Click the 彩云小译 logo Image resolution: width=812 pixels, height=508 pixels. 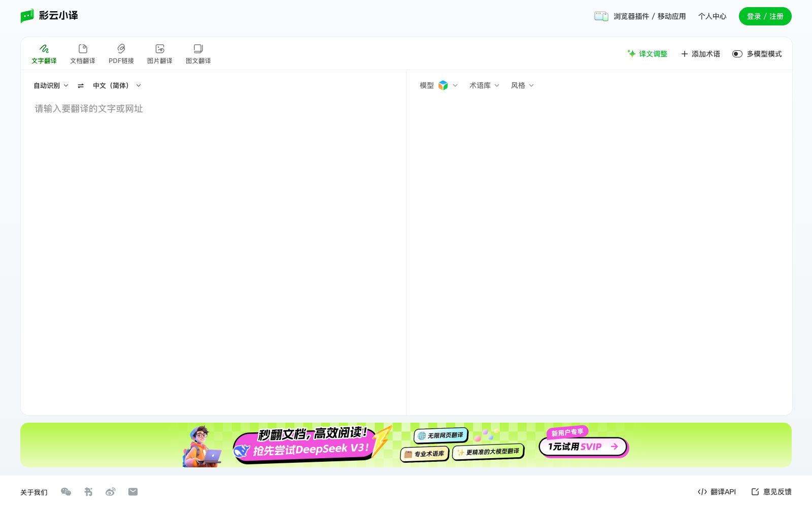point(49,16)
